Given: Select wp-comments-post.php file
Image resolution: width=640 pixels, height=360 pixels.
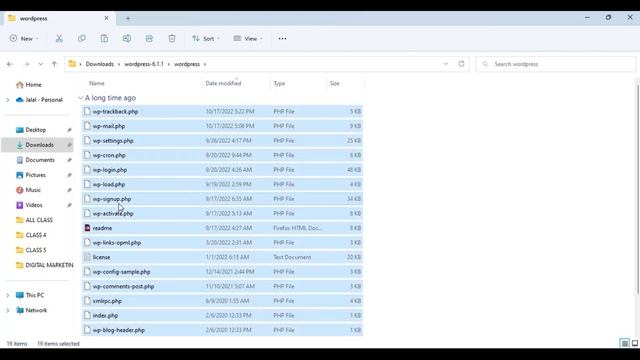Looking at the screenshot, I should (x=222, y=286).
